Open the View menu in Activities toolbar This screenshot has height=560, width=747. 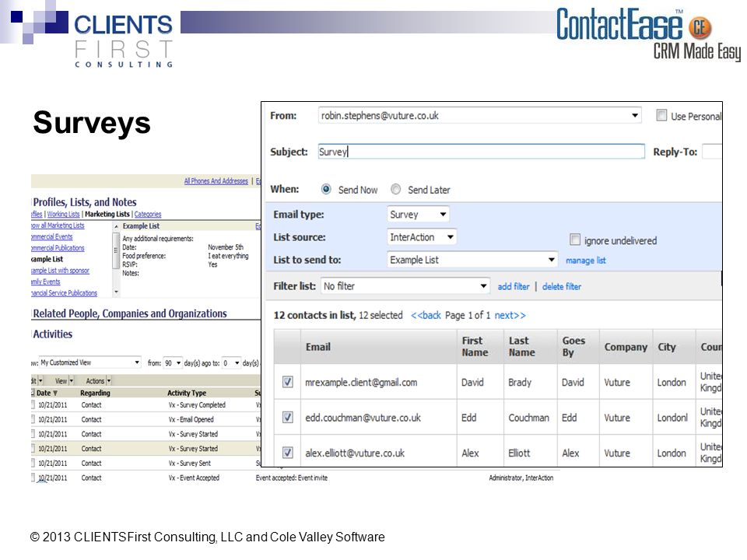tap(65, 381)
